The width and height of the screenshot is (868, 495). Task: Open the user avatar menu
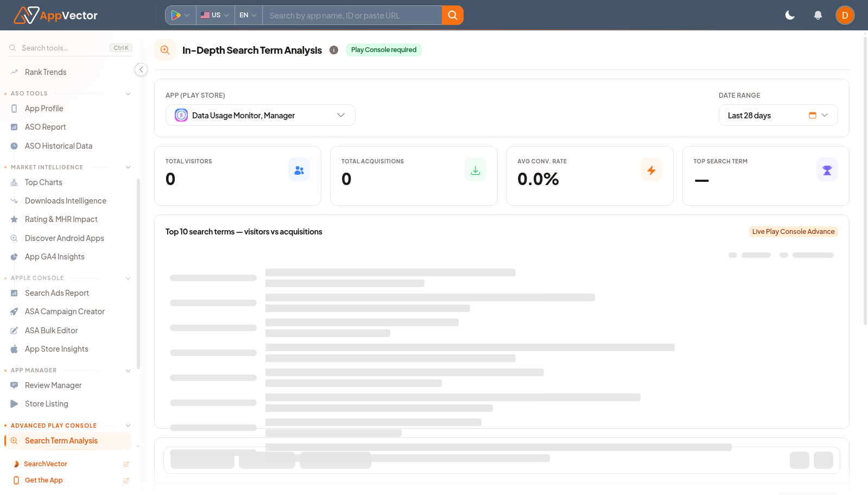pos(845,15)
